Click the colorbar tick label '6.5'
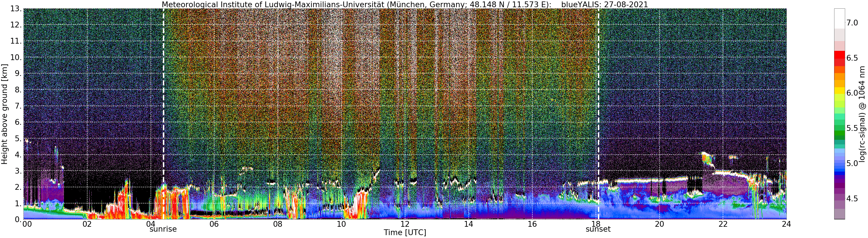This screenshot has height=238, width=868. pyautogui.click(x=852, y=58)
